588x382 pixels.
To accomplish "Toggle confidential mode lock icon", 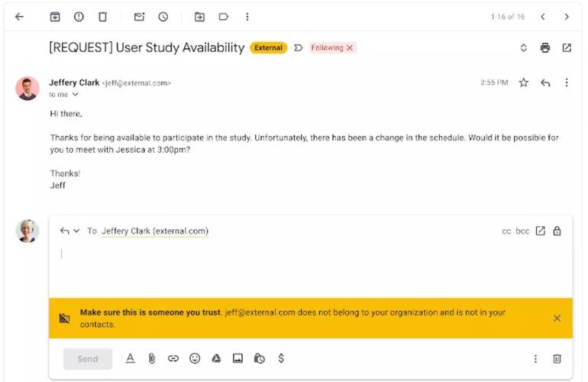I will point(557,231).
